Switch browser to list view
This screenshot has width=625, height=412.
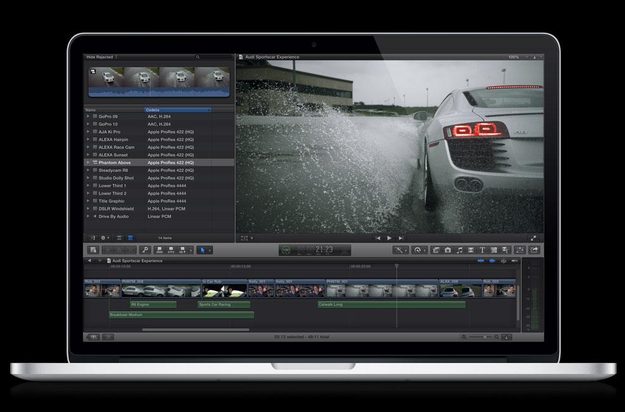click(130, 238)
